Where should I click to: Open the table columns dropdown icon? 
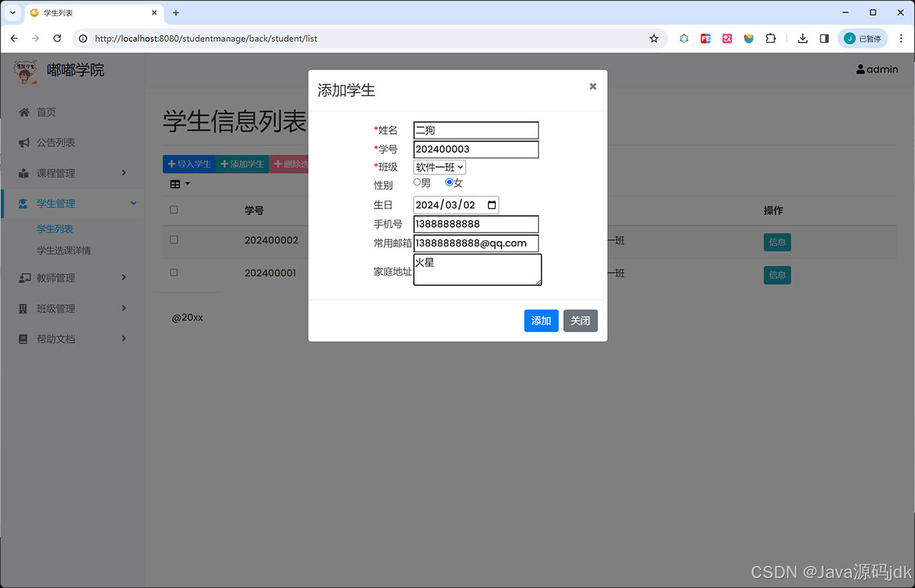(180, 184)
